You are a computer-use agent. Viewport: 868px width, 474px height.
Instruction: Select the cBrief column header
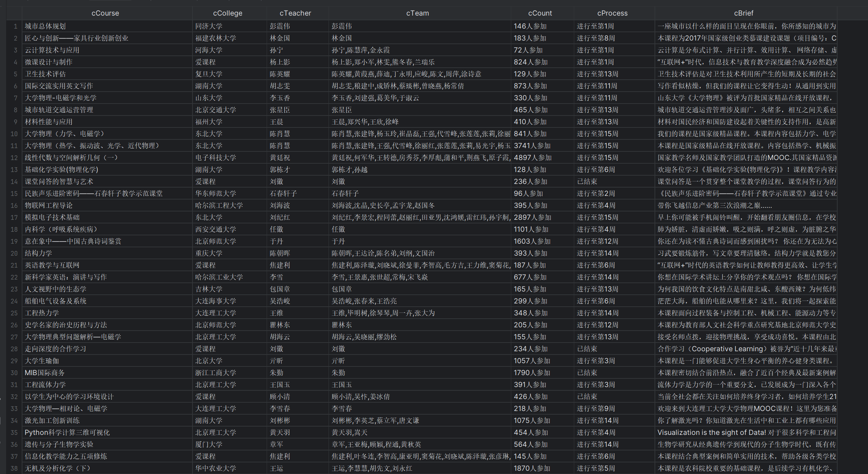[743, 13]
